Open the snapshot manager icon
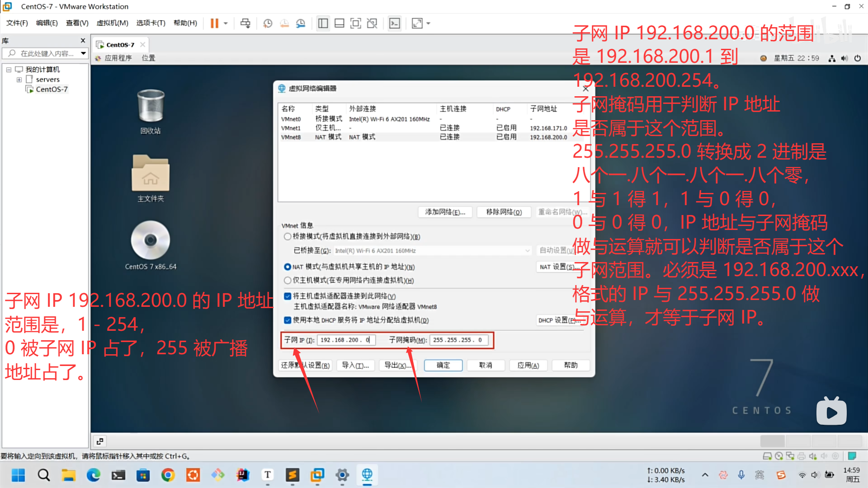The width and height of the screenshot is (868, 488). point(301,23)
